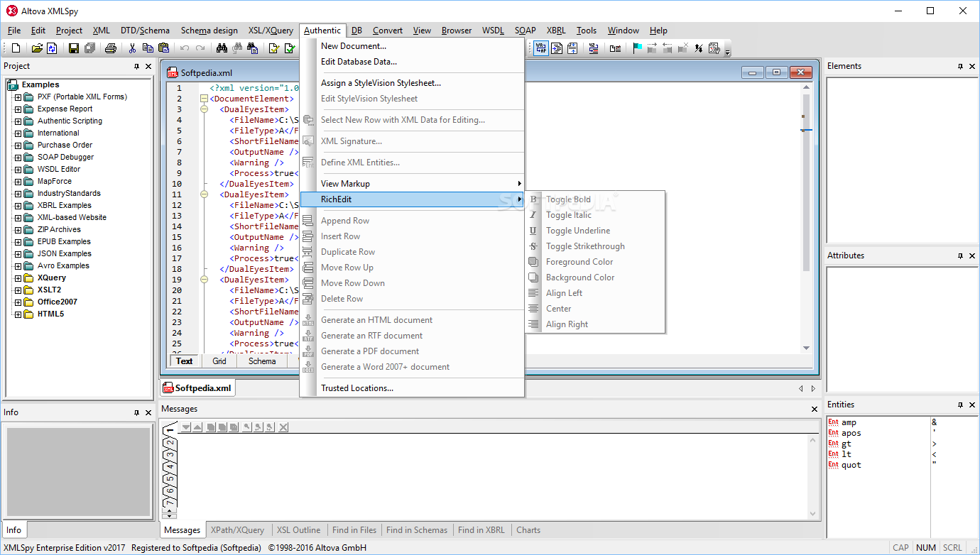The height and width of the screenshot is (555, 980).
Task: Click the Open file folder icon
Action: point(37,48)
